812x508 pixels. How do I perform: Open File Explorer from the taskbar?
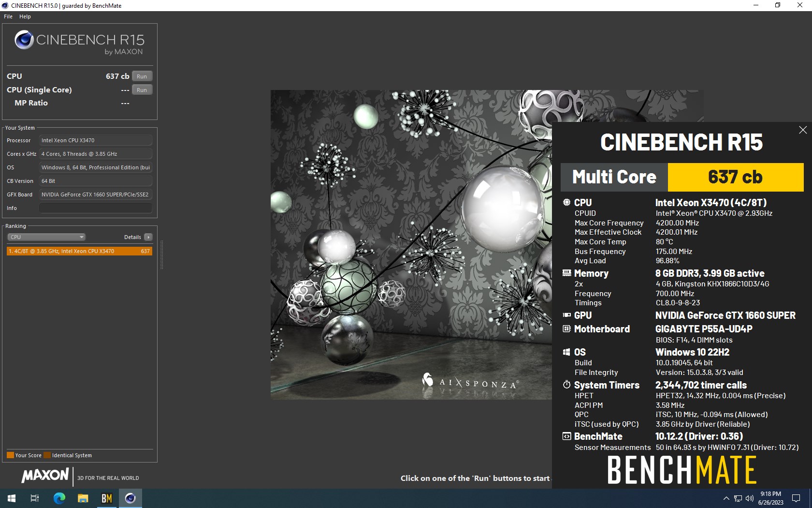[x=83, y=498]
